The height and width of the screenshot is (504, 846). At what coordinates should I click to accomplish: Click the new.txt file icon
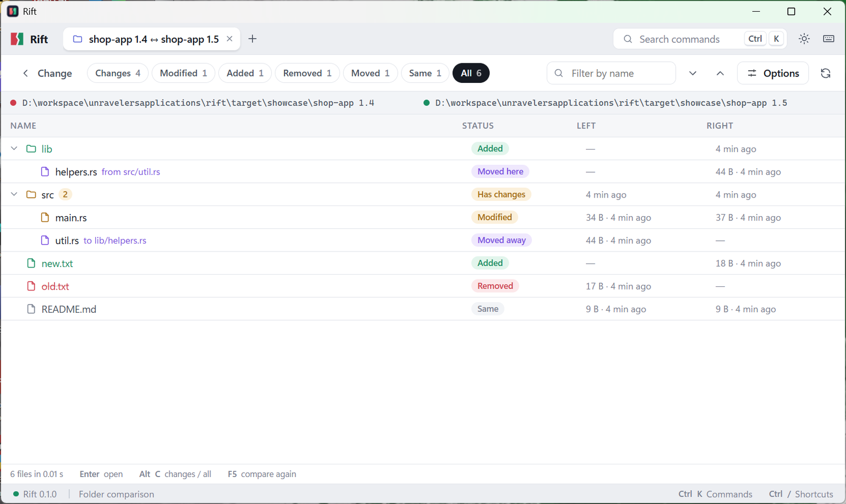coord(31,263)
